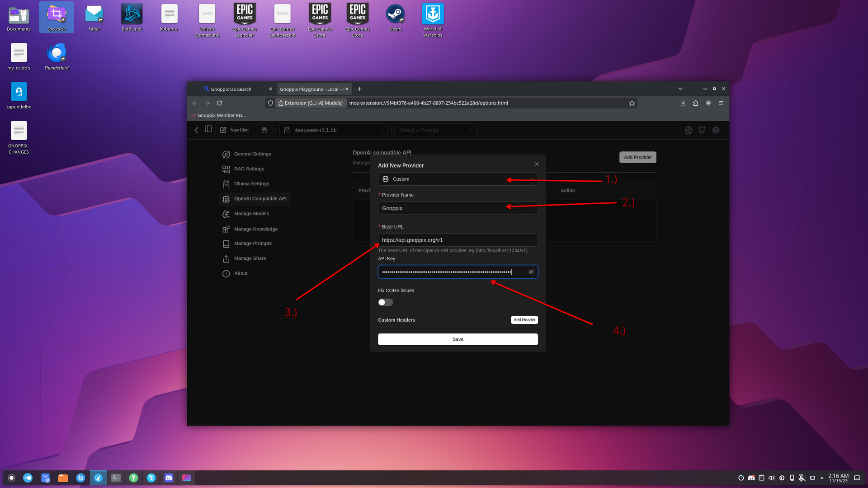Bookmark this page with the star icon
Screen dimensions: 868x488
632,103
